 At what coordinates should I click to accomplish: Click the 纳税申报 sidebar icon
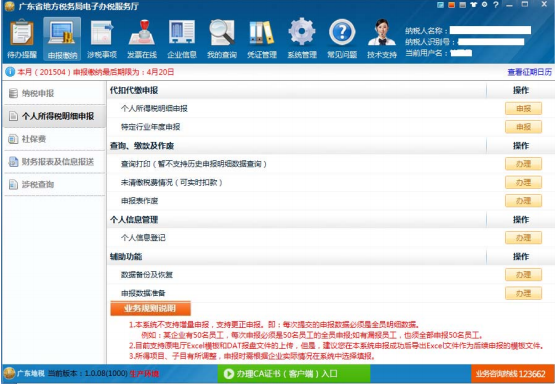(x=13, y=93)
